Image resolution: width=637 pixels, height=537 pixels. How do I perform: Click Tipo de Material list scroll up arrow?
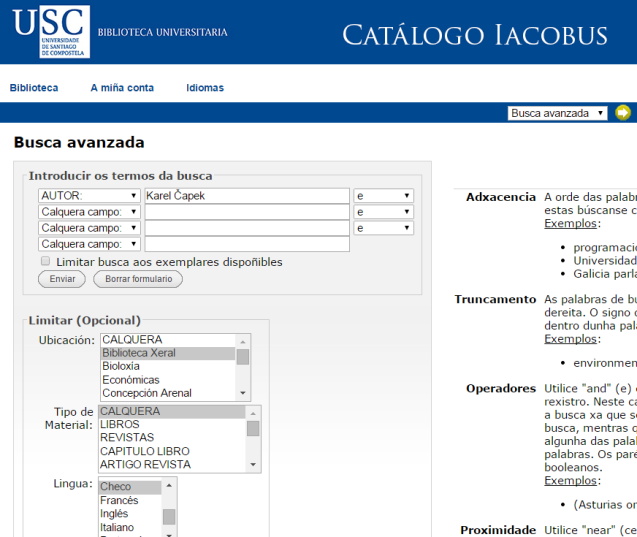click(x=253, y=414)
